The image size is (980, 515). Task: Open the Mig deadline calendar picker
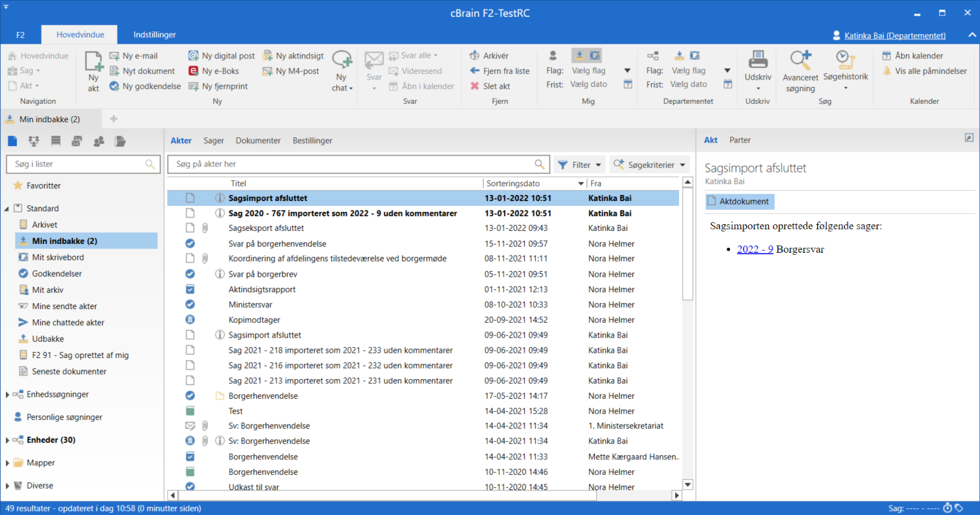pos(628,84)
